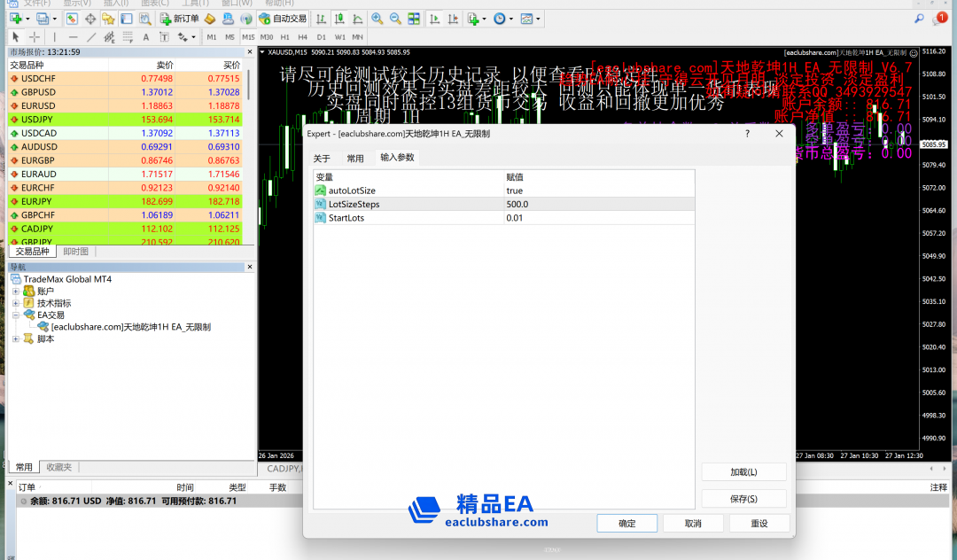
Task: Switch to the 常用 tab in Expert dialog
Action: pyautogui.click(x=355, y=159)
